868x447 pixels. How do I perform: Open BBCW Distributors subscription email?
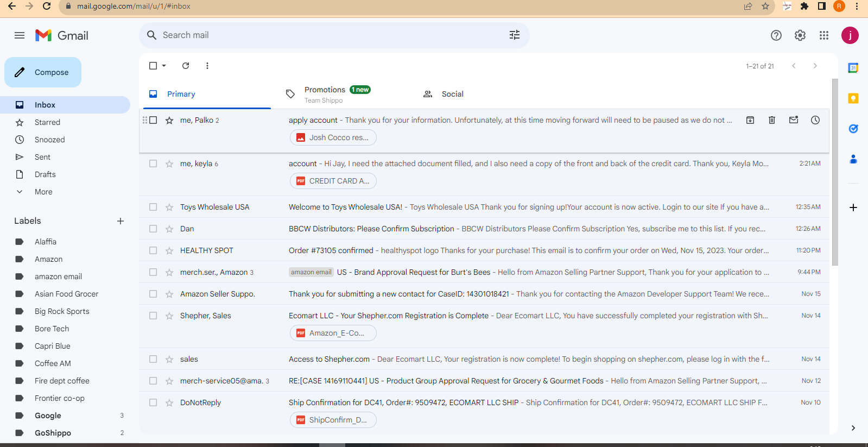(x=484, y=229)
